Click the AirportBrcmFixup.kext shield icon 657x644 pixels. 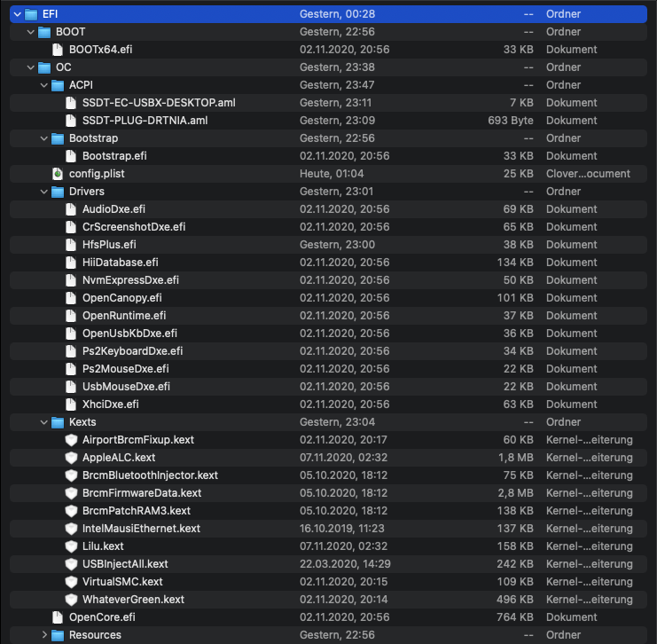(71, 440)
